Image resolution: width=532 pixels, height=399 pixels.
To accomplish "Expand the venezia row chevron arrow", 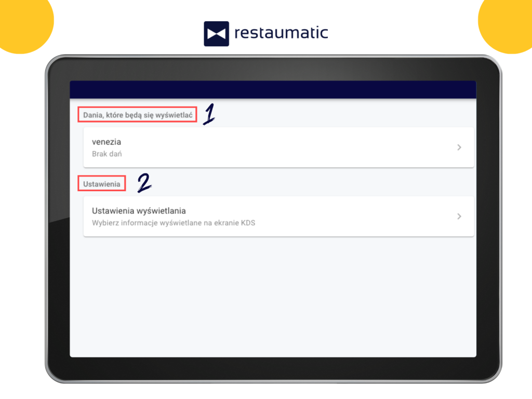I will click(x=459, y=147).
